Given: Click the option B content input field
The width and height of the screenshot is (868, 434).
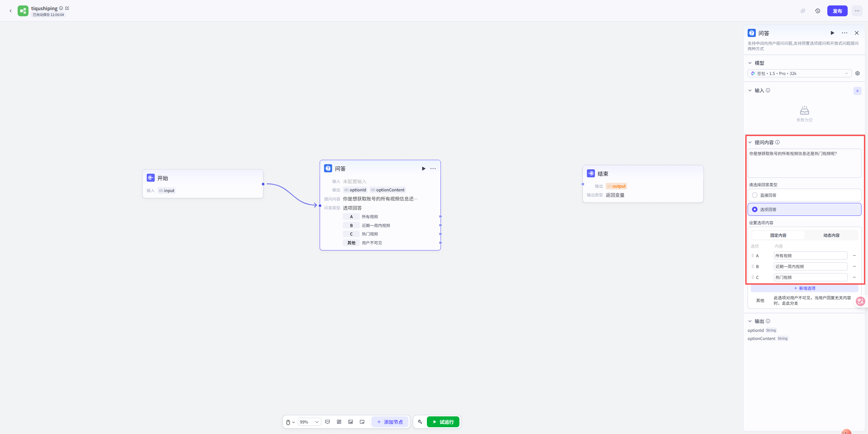Looking at the screenshot, I should tap(810, 266).
